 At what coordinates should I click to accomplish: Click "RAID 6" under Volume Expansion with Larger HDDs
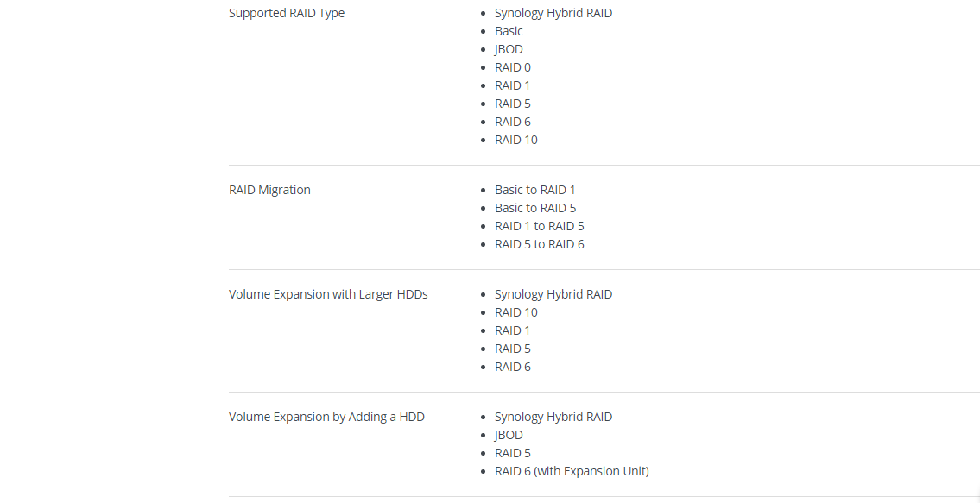(x=513, y=367)
